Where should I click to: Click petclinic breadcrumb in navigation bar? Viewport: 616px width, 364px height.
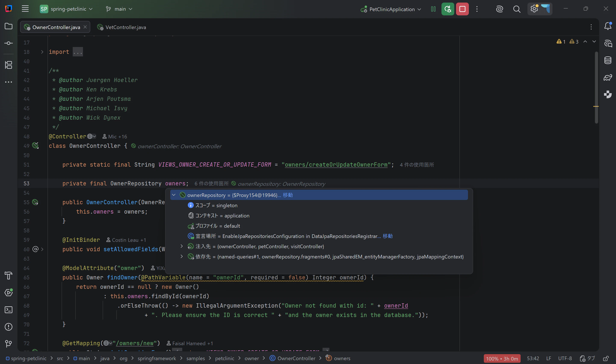(224, 358)
